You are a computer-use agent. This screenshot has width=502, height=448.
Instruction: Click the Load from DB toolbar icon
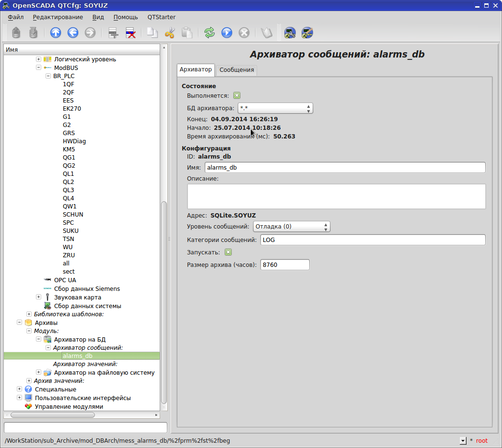(16, 33)
